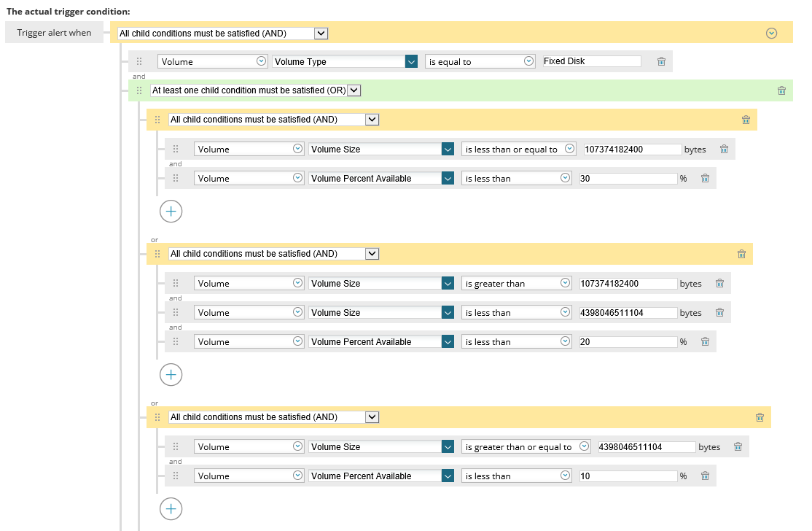Open the top AND condition type dropdown
812x531 pixels.
click(x=321, y=33)
